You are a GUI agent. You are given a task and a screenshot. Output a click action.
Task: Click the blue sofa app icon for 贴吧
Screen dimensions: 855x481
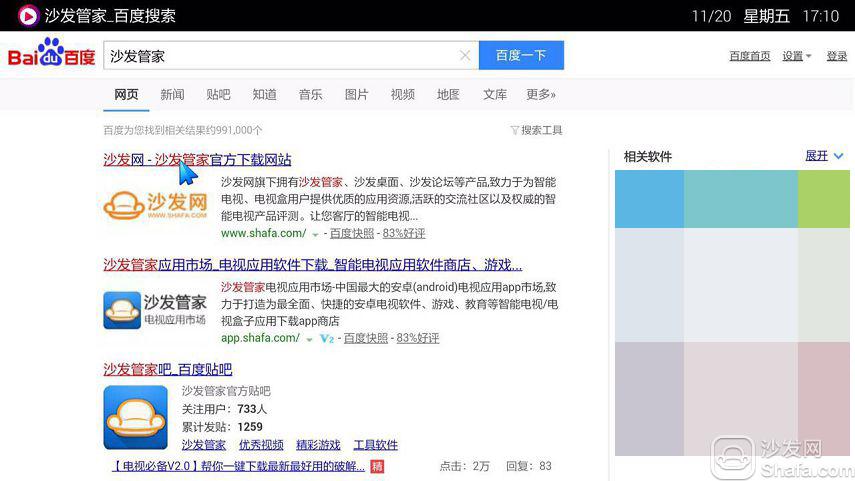136,417
